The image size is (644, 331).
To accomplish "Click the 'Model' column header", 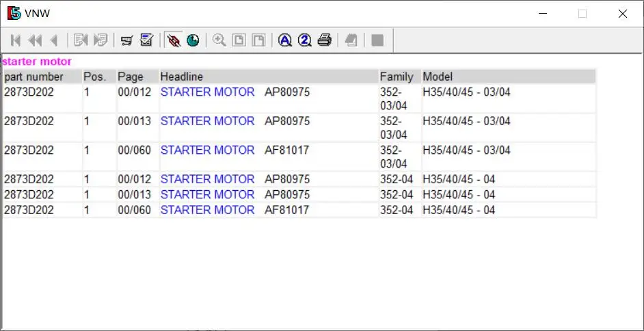I will (x=438, y=77).
